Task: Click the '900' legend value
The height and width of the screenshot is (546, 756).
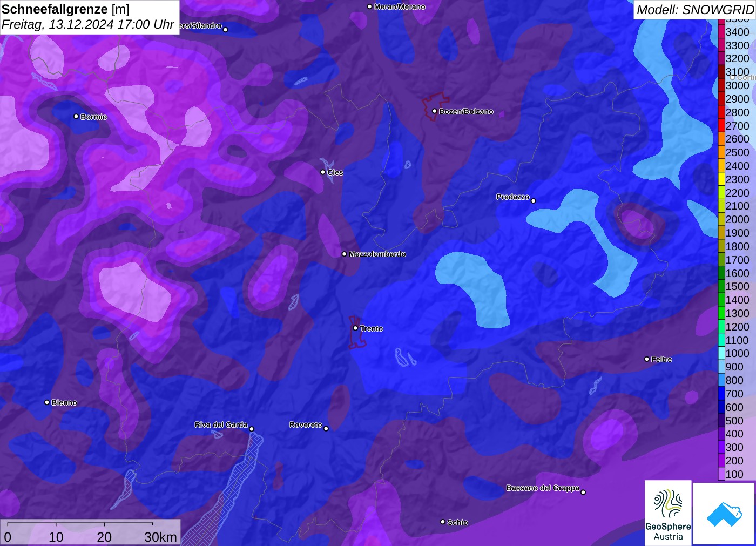Action: [734, 367]
